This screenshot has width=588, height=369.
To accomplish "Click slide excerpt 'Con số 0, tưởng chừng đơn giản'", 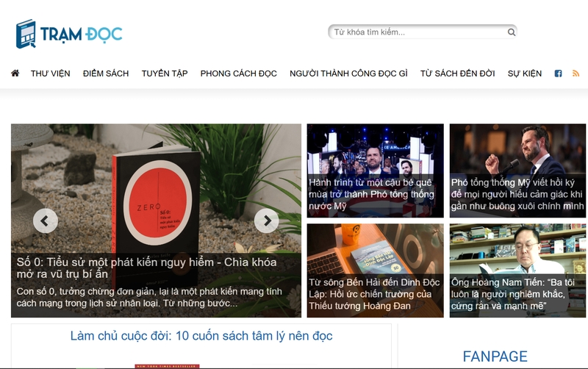I will point(149,297).
